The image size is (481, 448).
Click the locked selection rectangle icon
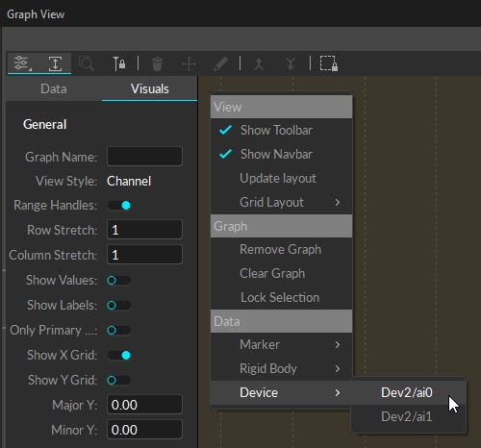point(329,63)
